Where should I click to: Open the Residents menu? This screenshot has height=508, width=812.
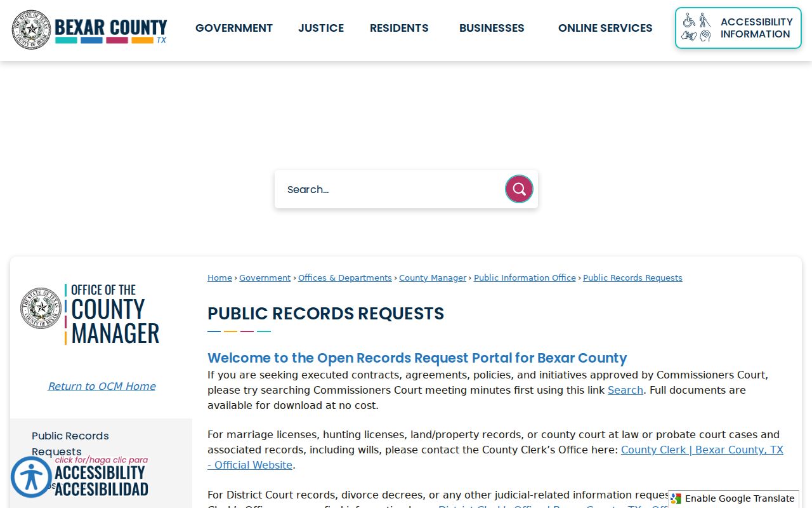coord(399,28)
